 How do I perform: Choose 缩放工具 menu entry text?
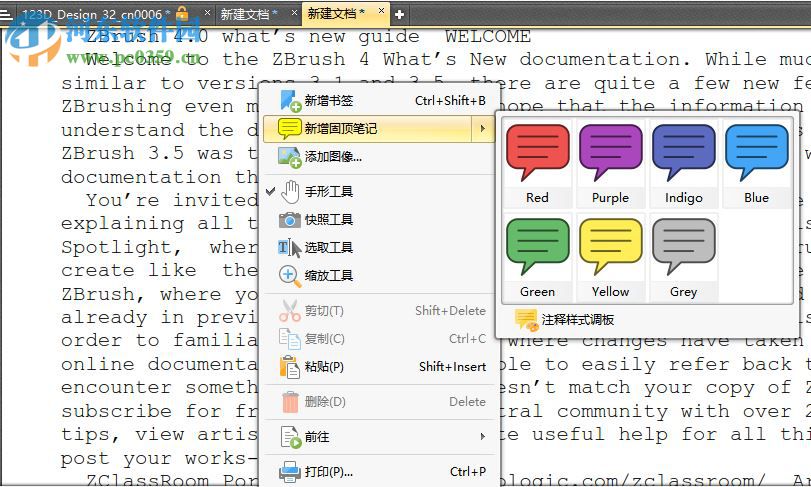pos(328,276)
